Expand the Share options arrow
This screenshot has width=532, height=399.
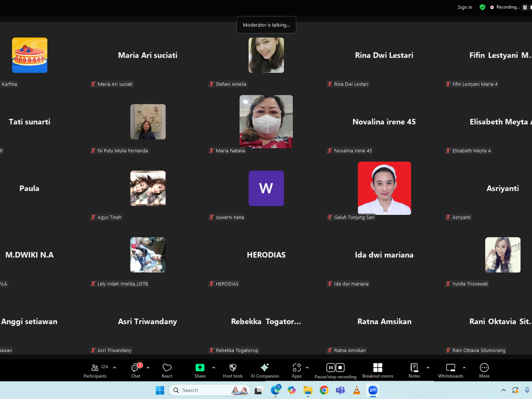pyautogui.click(x=214, y=368)
